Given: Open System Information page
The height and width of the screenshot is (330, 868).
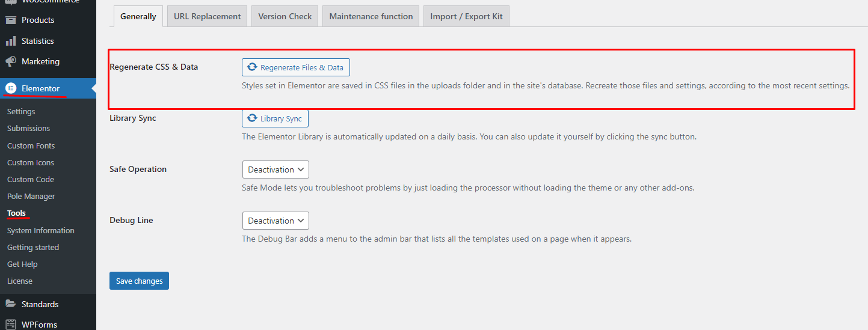Looking at the screenshot, I should coord(41,230).
